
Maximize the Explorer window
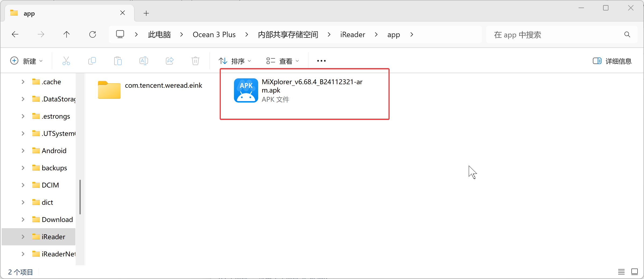click(x=606, y=8)
